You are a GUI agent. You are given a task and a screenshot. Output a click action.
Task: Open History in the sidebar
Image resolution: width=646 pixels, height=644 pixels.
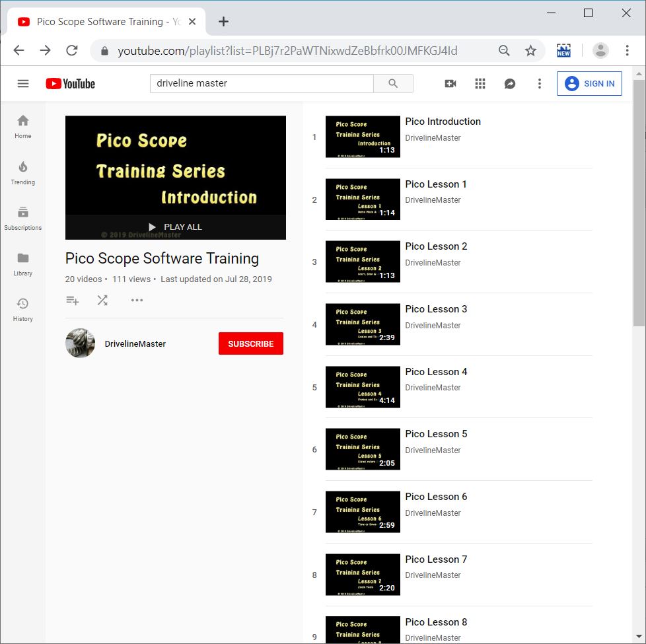point(23,310)
